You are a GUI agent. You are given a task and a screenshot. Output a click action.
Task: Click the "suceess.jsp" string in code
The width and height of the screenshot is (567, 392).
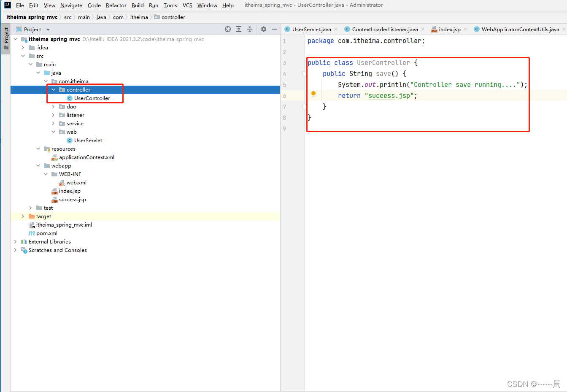tap(389, 96)
